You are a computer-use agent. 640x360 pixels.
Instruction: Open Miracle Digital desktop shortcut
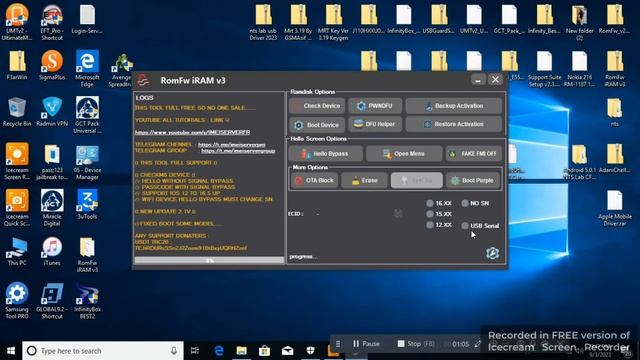point(52,208)
